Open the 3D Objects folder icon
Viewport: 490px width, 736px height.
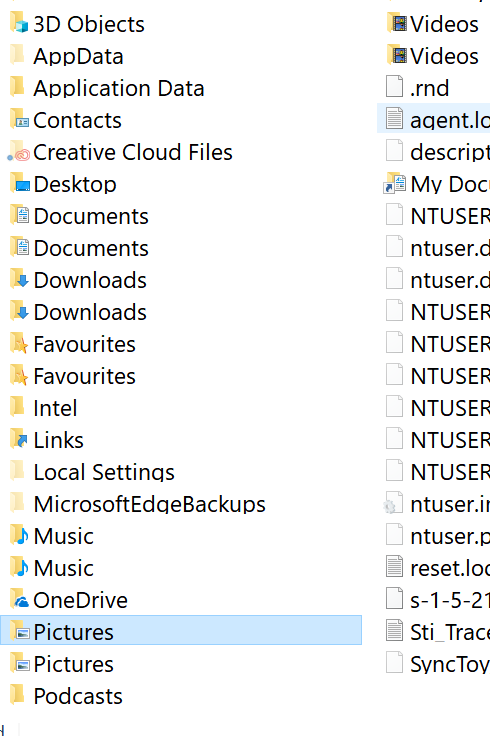coord(19,23)
